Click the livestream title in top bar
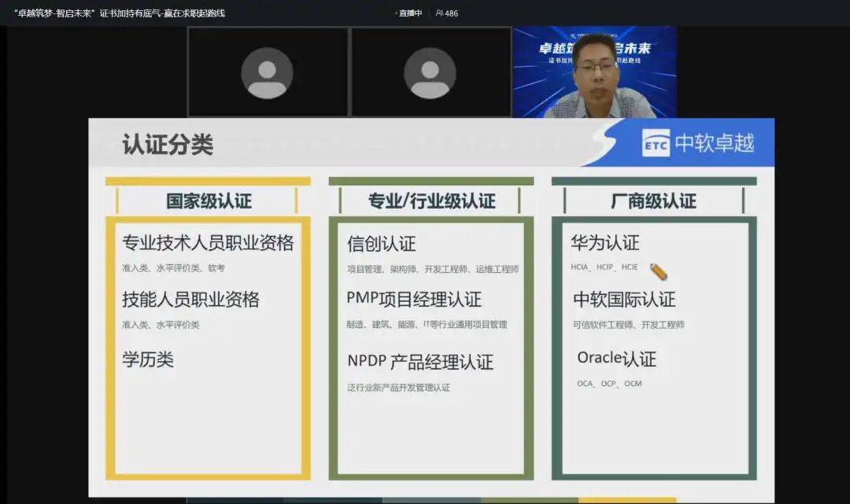This screenshot has width=850, height=504. [x=120, y=13]
